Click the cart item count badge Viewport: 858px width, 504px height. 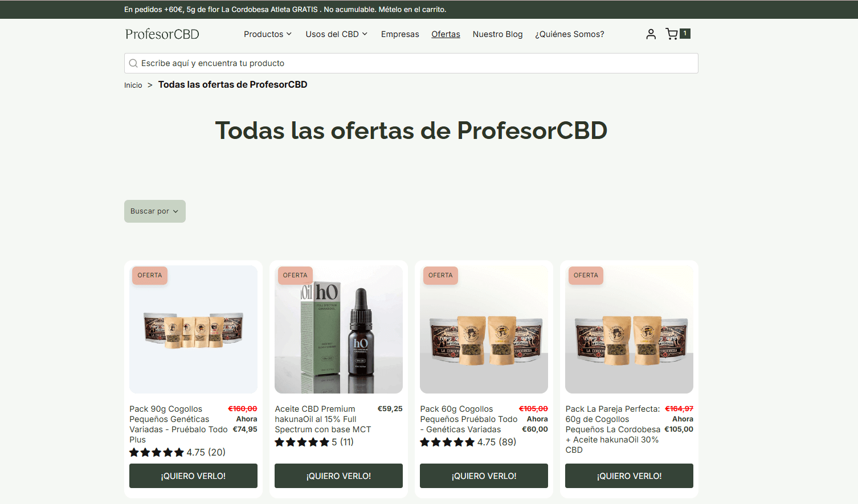(685, 34)
